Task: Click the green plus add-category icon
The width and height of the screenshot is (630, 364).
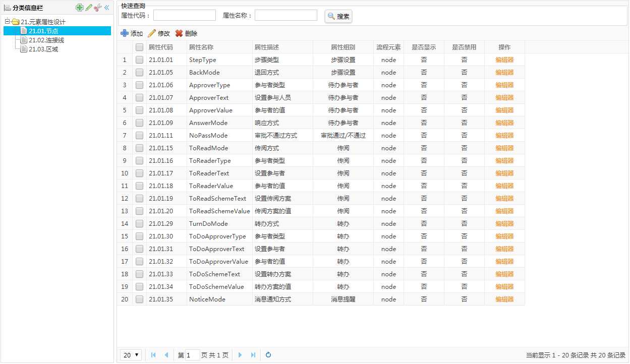Action: (x=79, y=8)
